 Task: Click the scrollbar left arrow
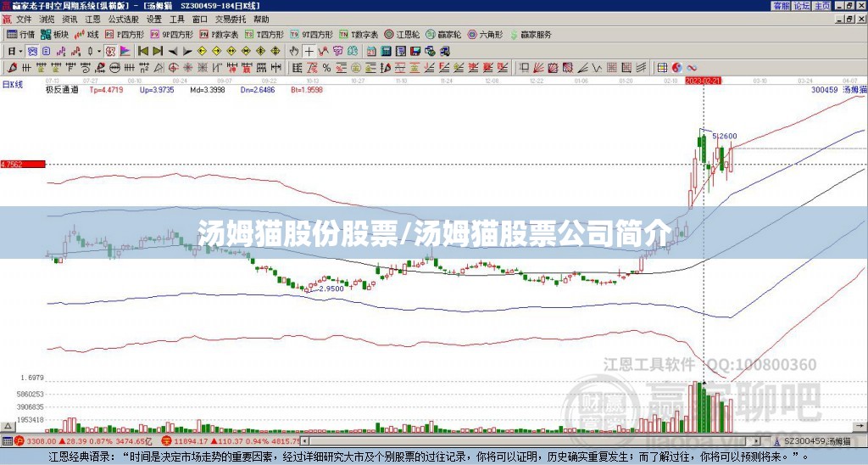304,441
